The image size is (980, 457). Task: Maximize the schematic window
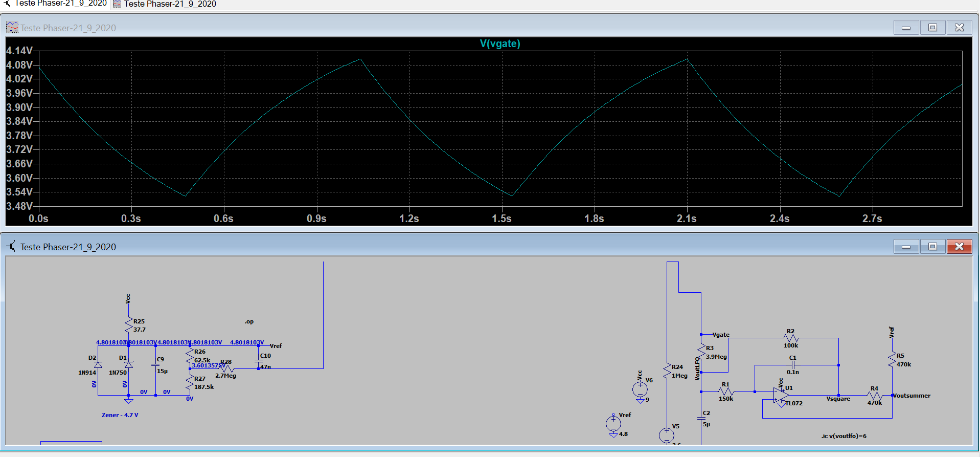(x=932, y=247)
